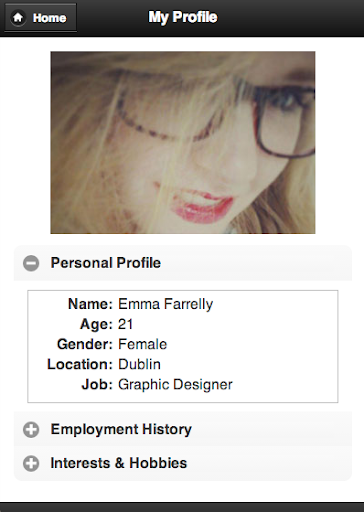The width and height of the screenshot is (364, 512).
Task: Open the Interests & Hobbies section header
Action: [x=183, y=463]
